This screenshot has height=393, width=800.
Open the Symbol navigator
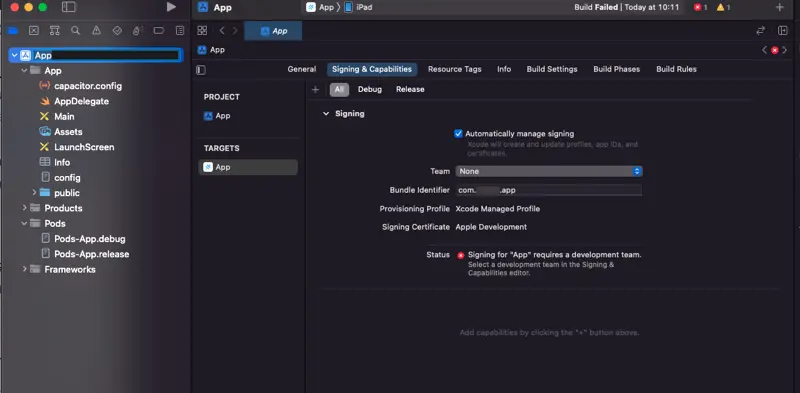[55, 31]
